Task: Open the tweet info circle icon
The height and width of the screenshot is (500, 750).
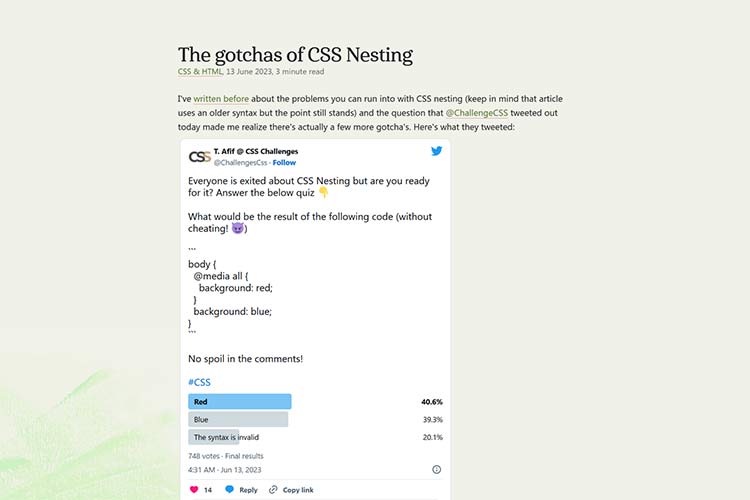Action: pos(436,469)
